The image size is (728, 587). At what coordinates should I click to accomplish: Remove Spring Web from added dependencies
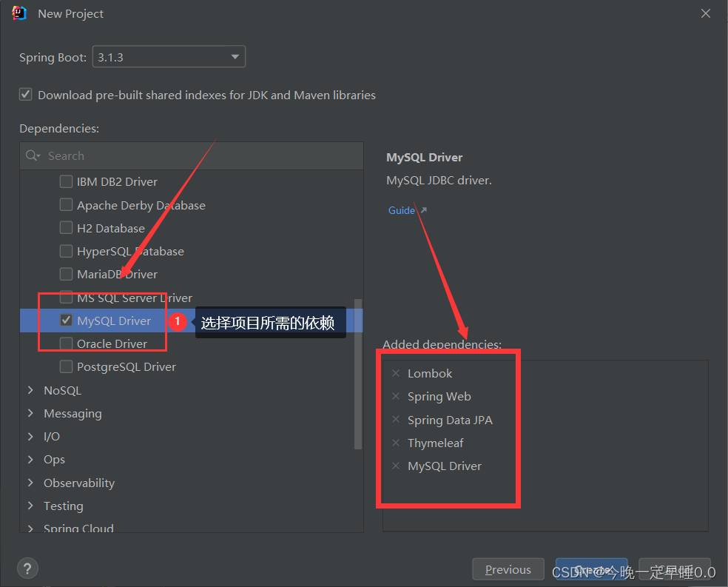tap(396, 396)
